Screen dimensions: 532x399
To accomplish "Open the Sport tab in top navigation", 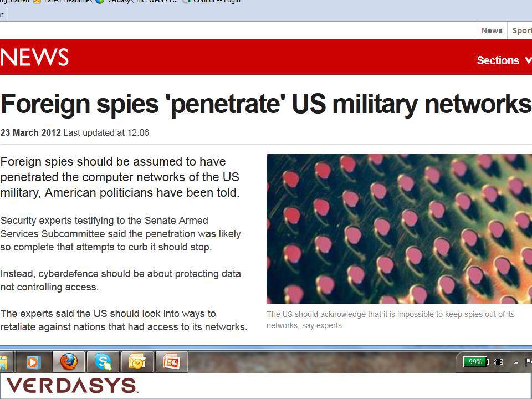I will (521, 30).
